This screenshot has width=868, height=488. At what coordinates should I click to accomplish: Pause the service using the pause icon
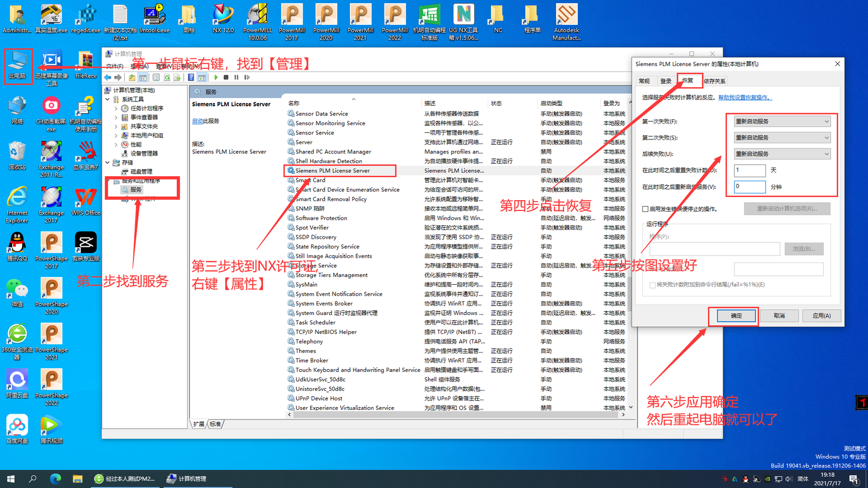[237, 78]
